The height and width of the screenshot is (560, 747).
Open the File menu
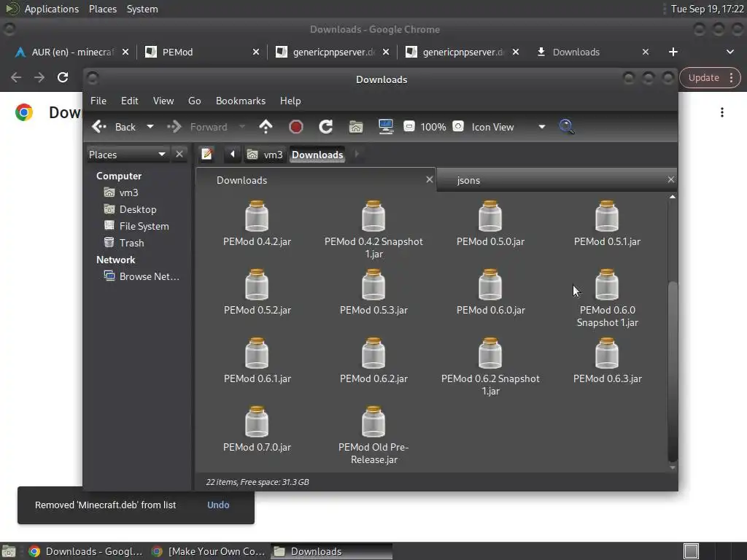click(x=98, y=101)
